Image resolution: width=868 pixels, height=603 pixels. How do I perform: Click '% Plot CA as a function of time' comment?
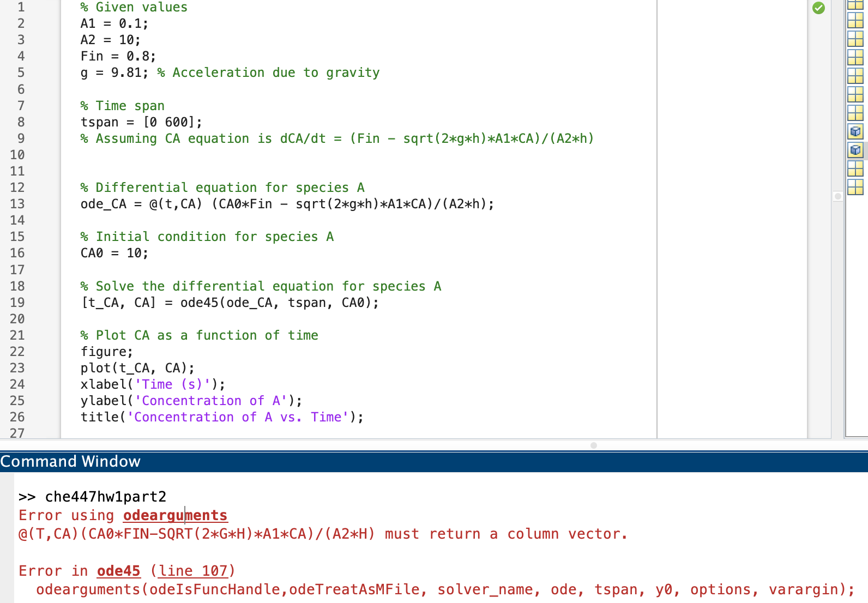(200, 335)
